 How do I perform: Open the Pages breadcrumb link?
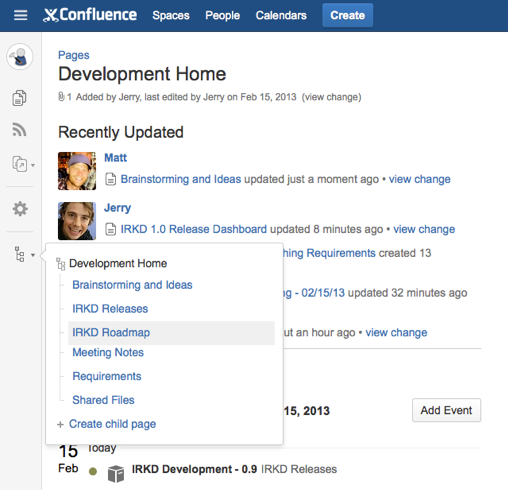(x=74, y=55)
